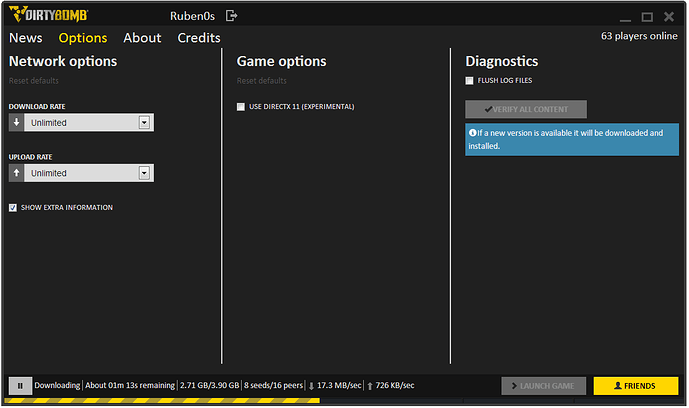689x408 pixels.
Task: Tick the Flush Log Files checkbox
Action: (470, 81)
